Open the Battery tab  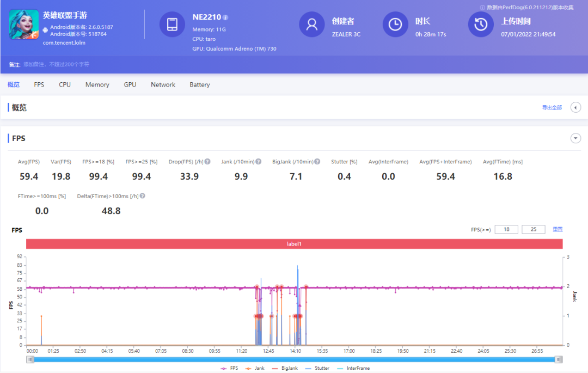pyautogui.click(x=199, y=85)
